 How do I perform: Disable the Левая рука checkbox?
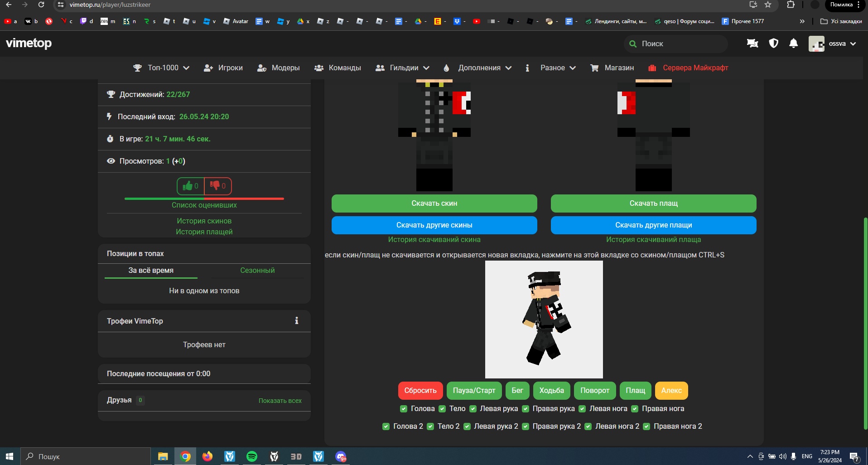coord(473,409)
